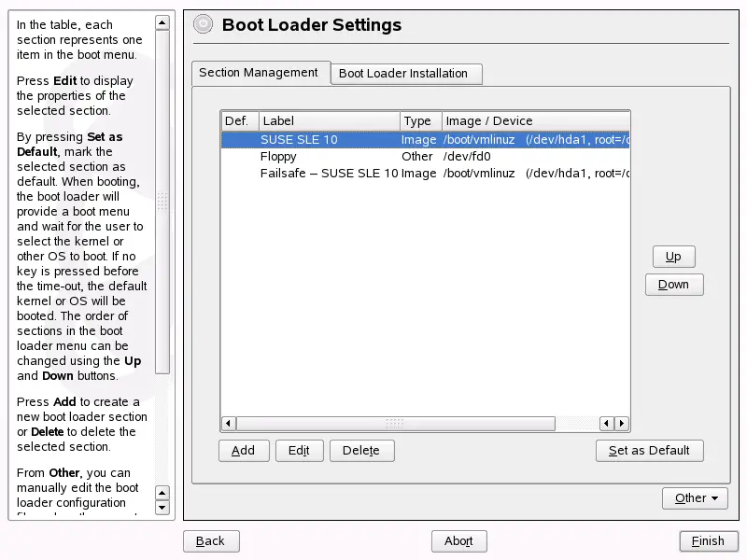747x560 pixels.
Task: Move the selected section up
Action: coord(673,256)
